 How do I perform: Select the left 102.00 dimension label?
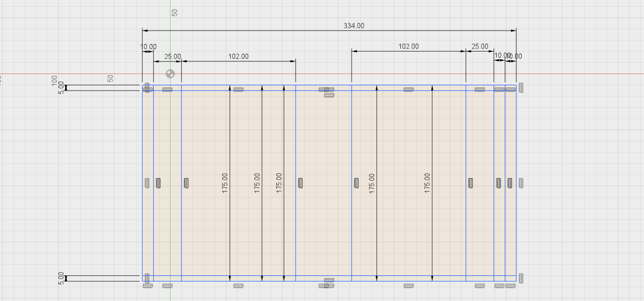tap(238, 57)
